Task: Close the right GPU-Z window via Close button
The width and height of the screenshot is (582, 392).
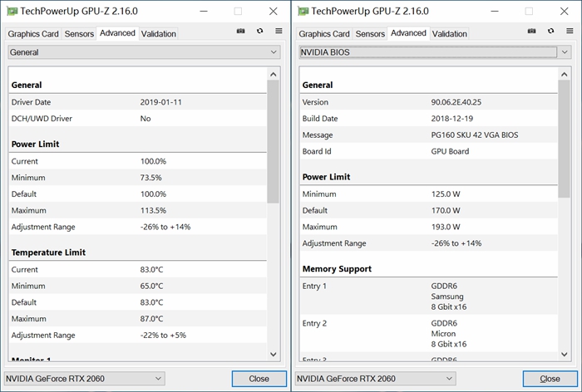Action: pos(550,379)
